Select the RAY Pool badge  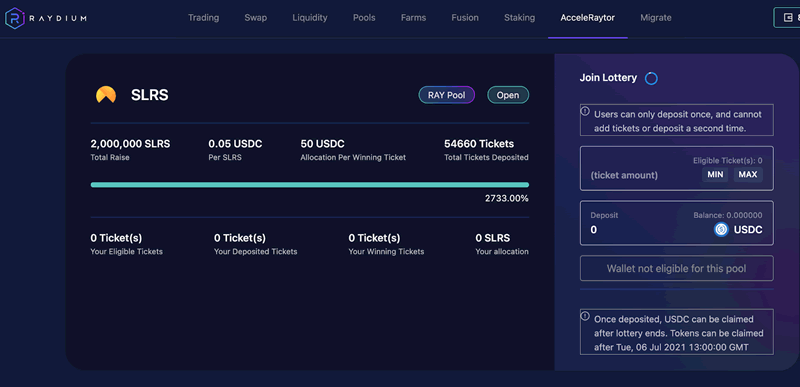click(446, 95)
